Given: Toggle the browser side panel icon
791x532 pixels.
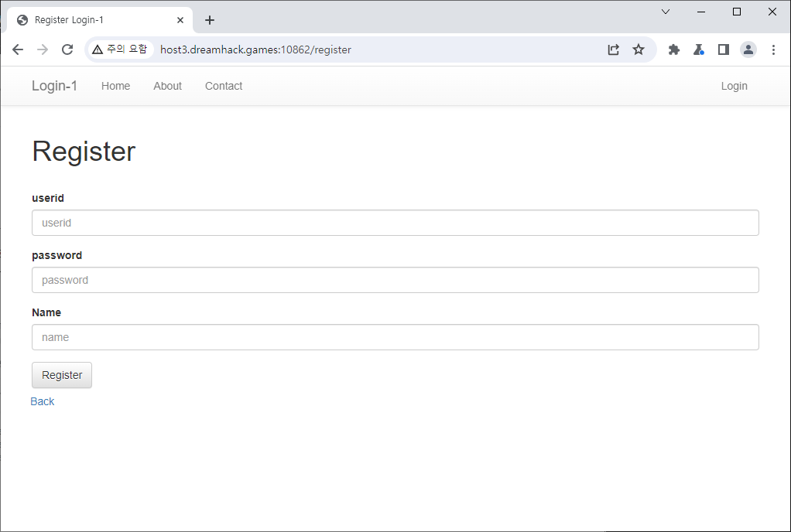Looking at the screenshot, I should coord(724,49).
